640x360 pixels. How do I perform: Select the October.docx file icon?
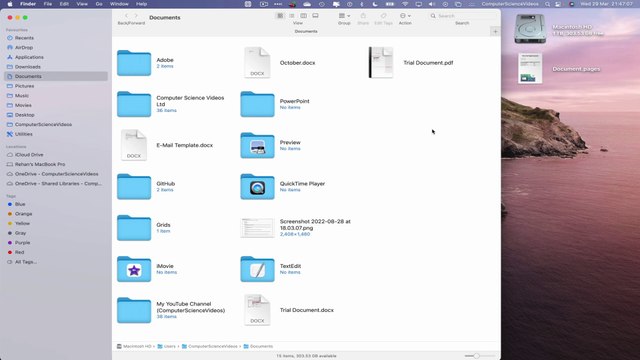click(257, 62)
